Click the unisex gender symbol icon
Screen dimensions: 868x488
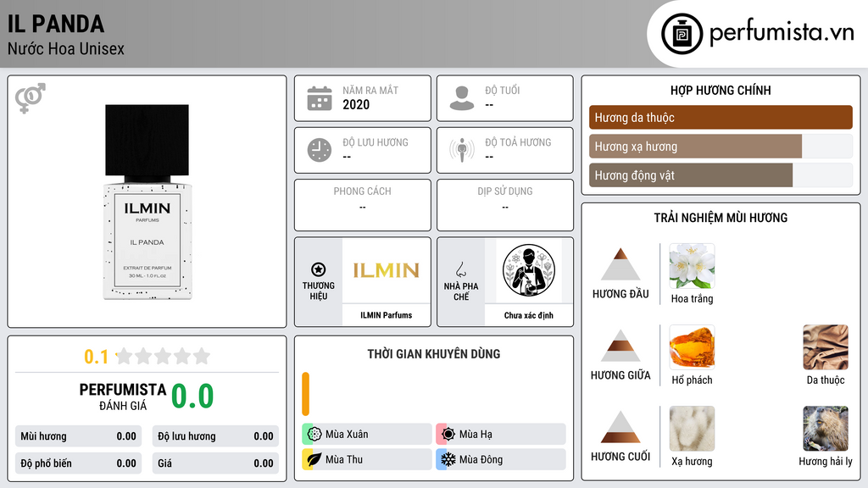pos(30,98)
